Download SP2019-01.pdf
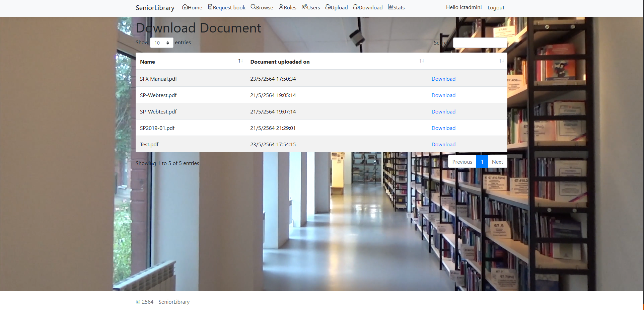 pos(443,128)
